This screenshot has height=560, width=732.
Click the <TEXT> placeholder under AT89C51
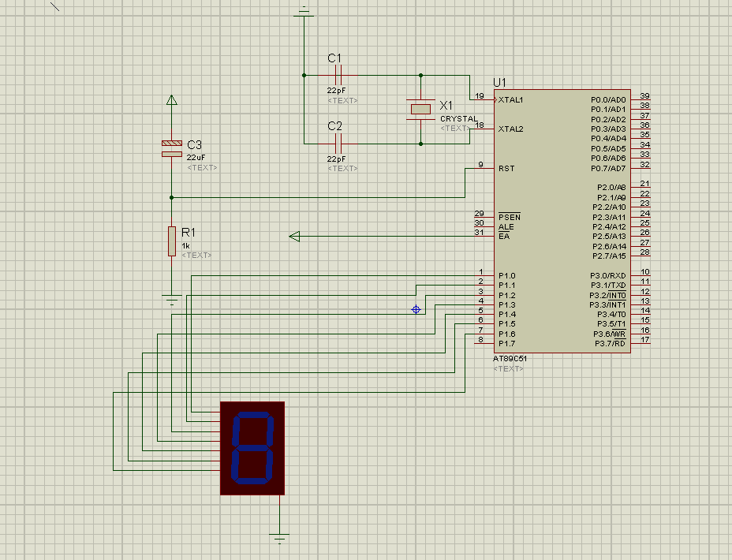point(509,368)
